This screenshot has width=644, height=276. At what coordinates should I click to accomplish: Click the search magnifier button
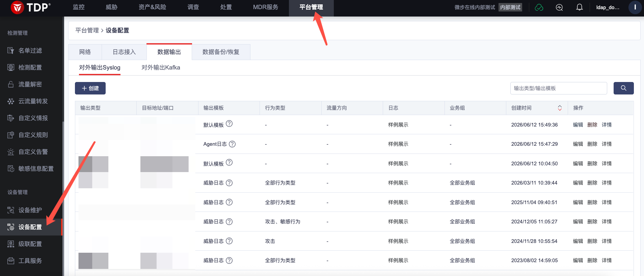[x=623, y=88]
